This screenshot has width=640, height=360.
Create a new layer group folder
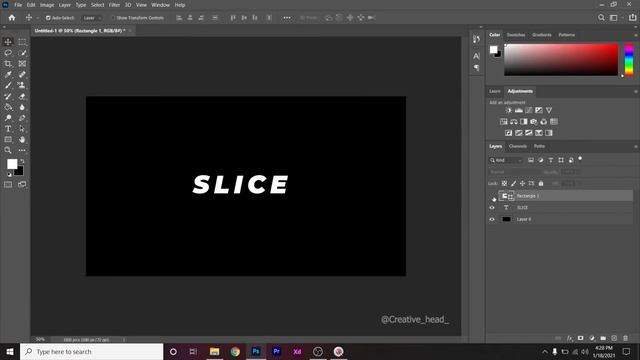(x=603, y=338)
